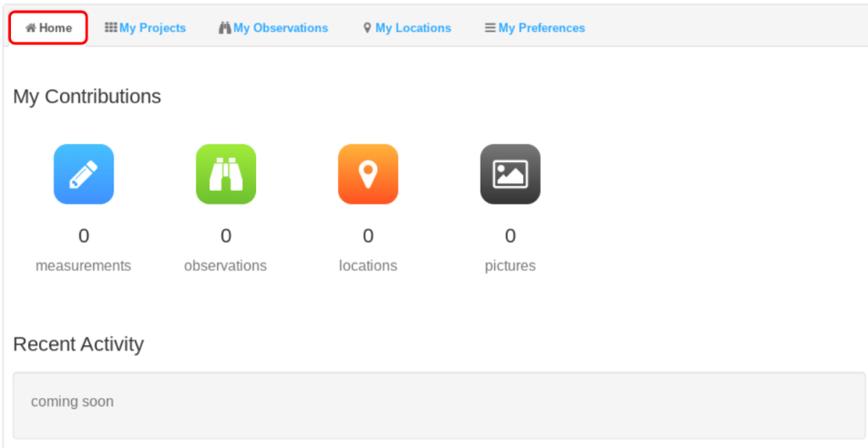Click the zero count above observations
Viewport: 868px width, 448px height.
225,236
